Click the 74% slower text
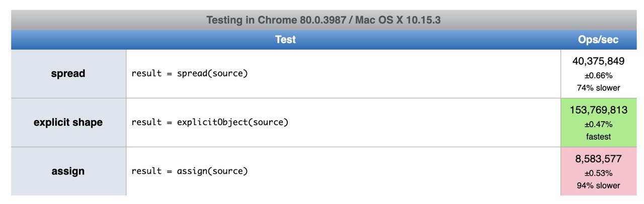 598,87
